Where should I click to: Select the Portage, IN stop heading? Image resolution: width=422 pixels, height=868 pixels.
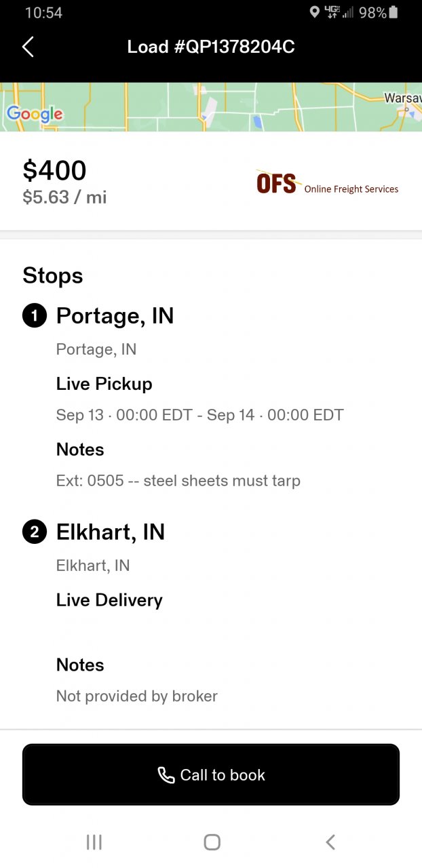tap(115, 316)
